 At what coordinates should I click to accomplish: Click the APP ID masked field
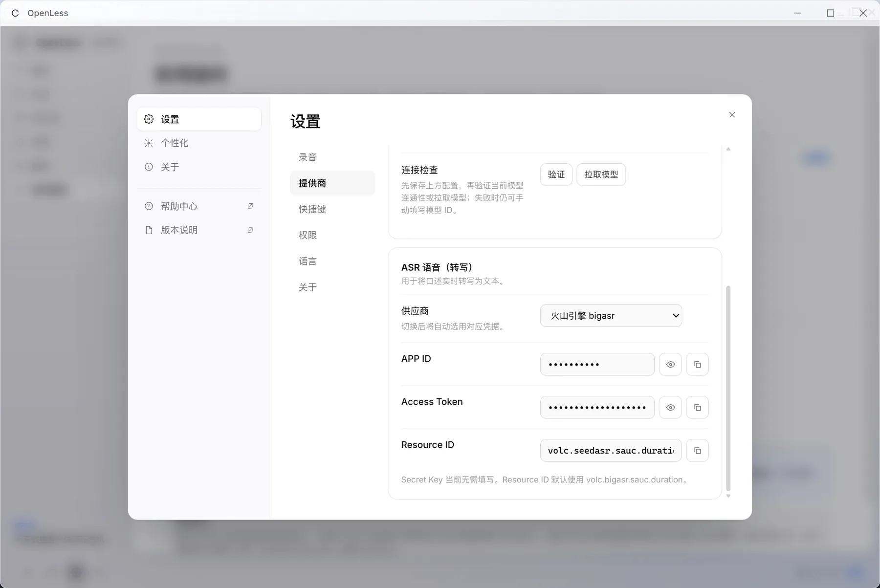click(x=597, y=365)
